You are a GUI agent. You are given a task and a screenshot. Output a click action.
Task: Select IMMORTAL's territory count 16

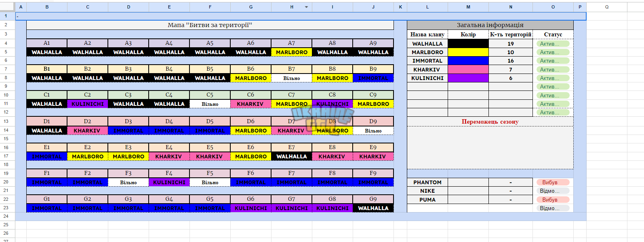(x=511, y=61)
